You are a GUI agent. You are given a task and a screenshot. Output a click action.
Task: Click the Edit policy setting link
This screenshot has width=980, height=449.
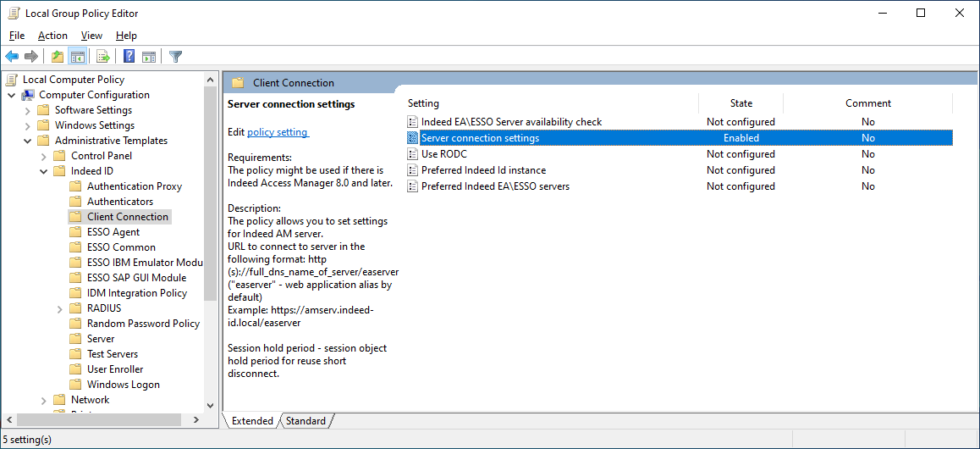(x=277, y=132)
